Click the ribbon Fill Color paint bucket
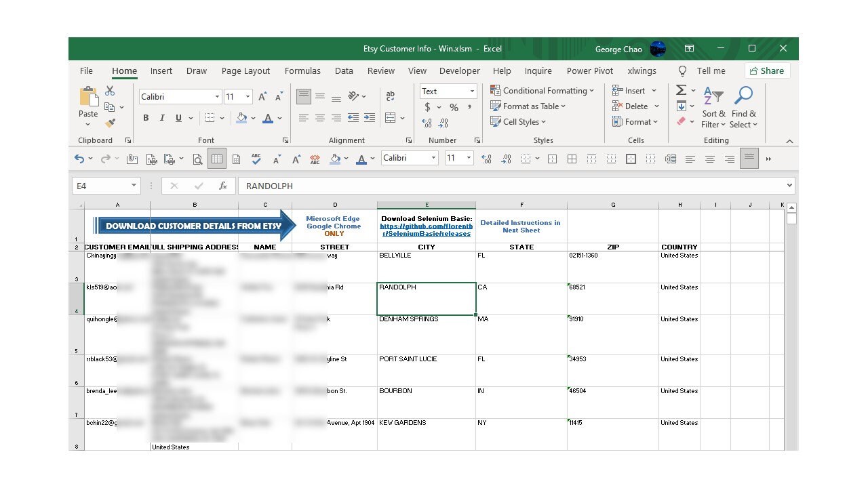 241,118
